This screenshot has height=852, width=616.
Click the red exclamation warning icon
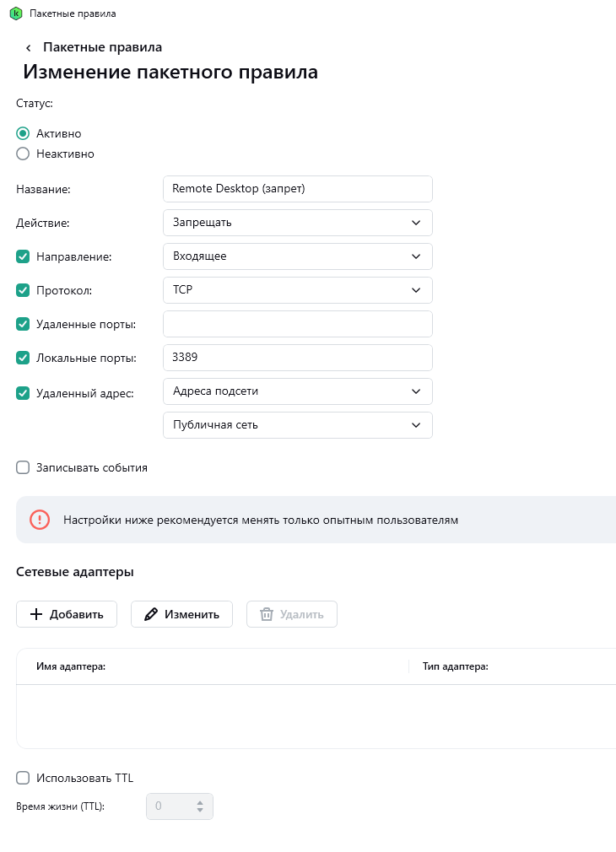[x=40, y=520]
